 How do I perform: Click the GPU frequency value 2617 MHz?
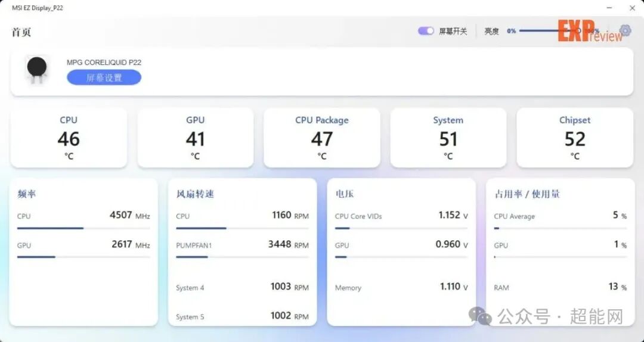click(131, 244)
